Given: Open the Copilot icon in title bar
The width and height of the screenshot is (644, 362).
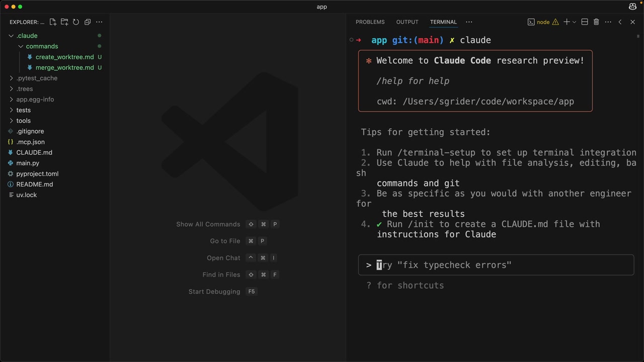Looking at the screenshot, I should click(632, 7).
